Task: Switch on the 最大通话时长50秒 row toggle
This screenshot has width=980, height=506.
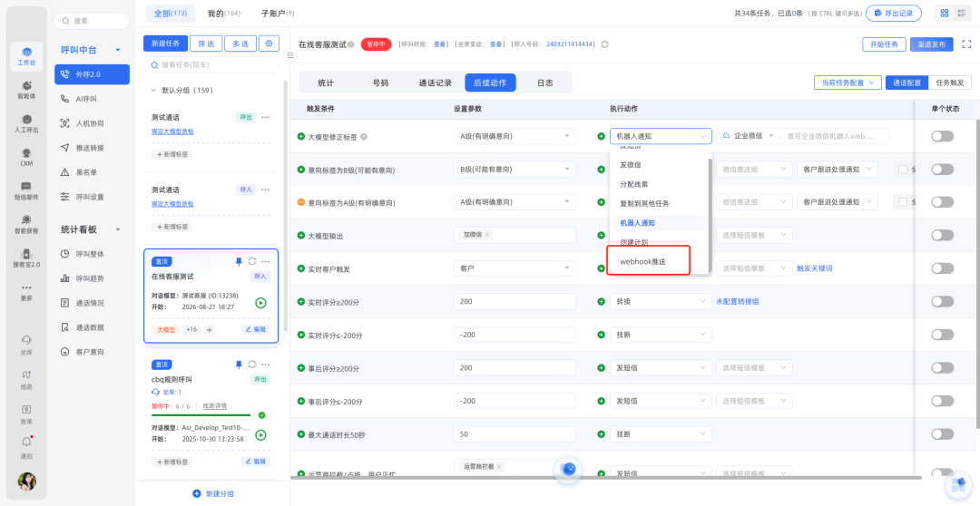Action: pos(942,434)
